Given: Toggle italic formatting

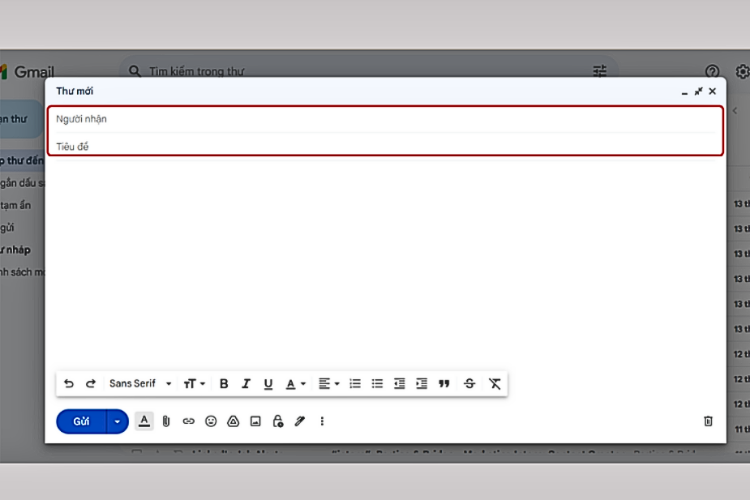Looking at the screenshot, I should pos(246,383).
